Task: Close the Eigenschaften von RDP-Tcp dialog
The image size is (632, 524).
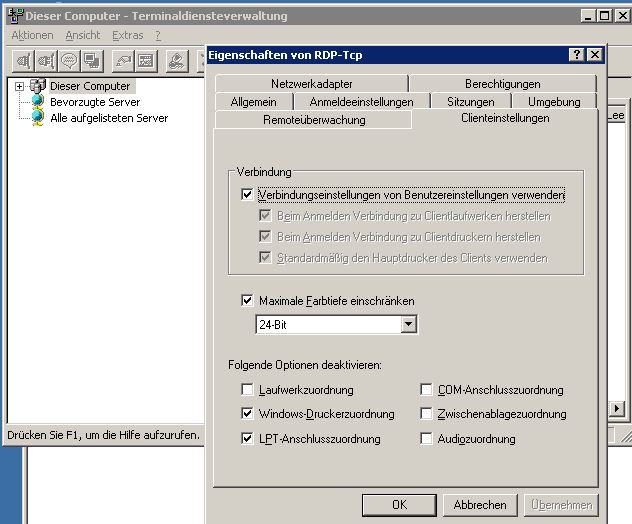Action: pos(595,54)
